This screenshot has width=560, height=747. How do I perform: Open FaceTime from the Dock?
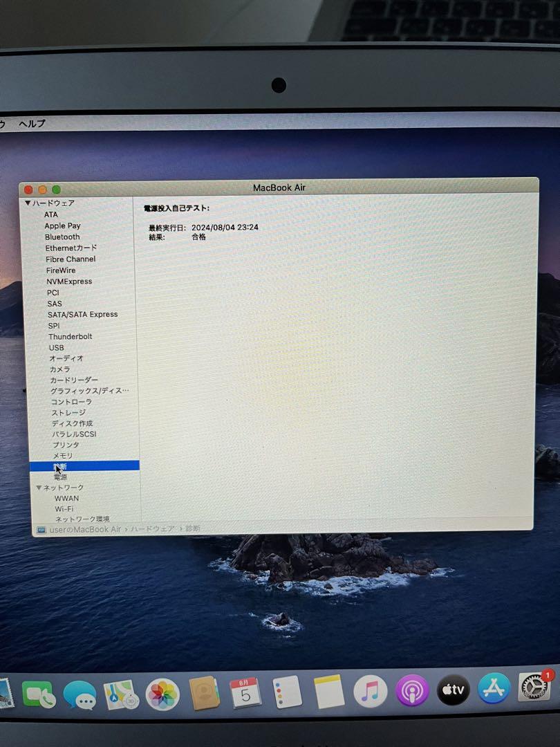38,694
